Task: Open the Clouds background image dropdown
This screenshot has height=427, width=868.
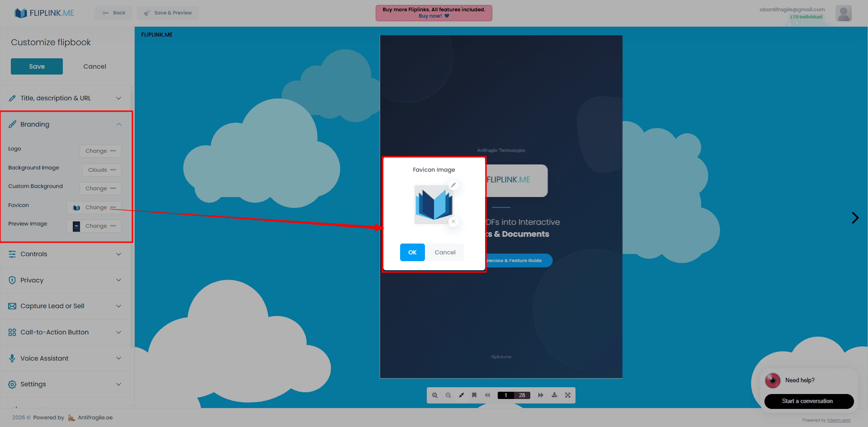Action: (102, 170)
